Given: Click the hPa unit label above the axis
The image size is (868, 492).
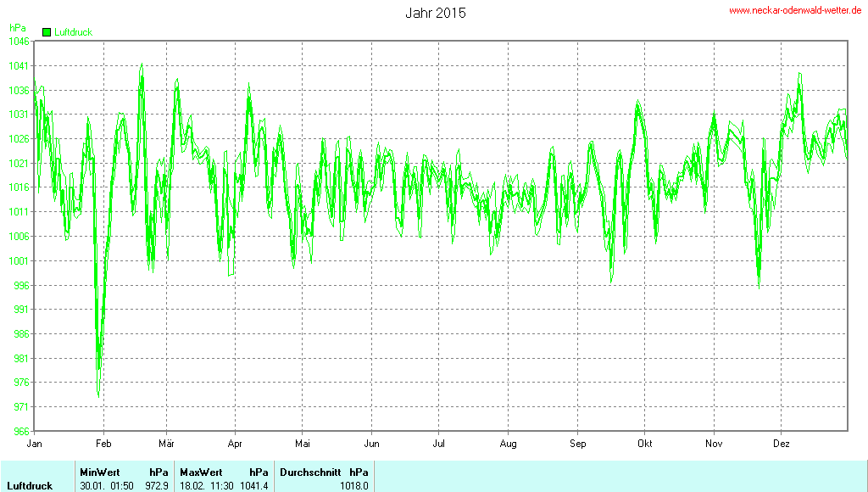Looking at the screenshot, I should coord(17,28).
